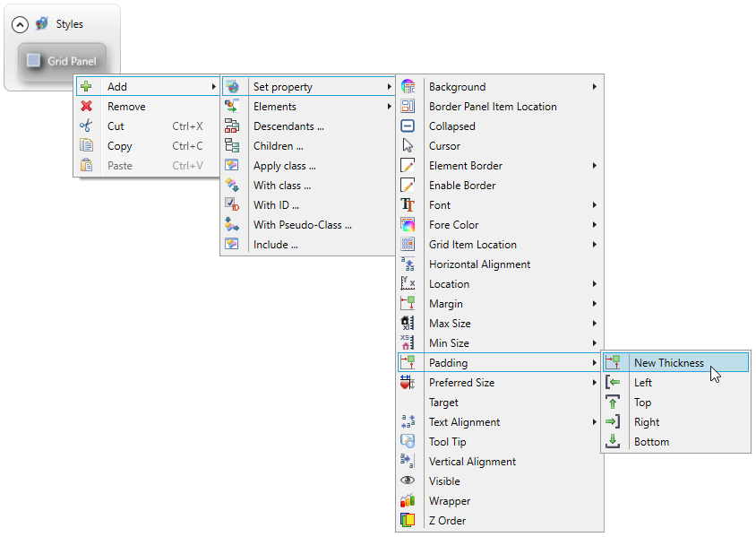Toggle the Enable Border property

(x=461, y=186)
